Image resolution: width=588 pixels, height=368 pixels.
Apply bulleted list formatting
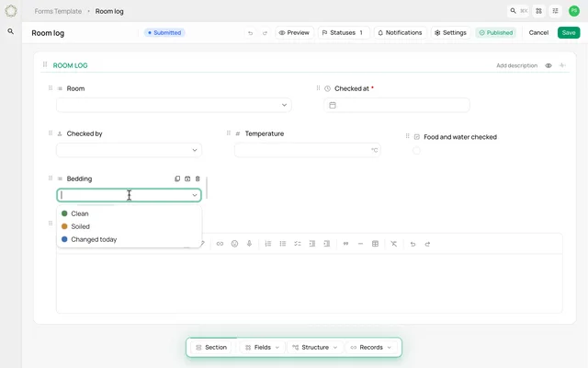coord(283,244)
